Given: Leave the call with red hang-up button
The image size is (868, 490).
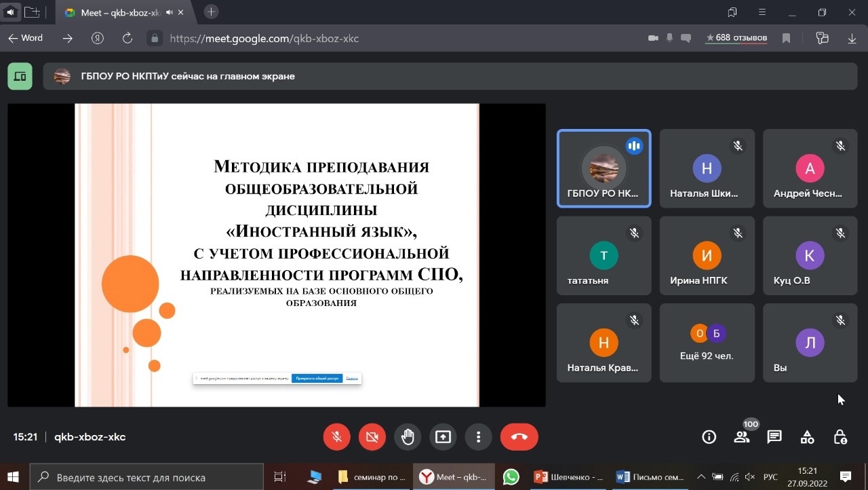Looking at the screenshot, I should (x=519, y=437).
